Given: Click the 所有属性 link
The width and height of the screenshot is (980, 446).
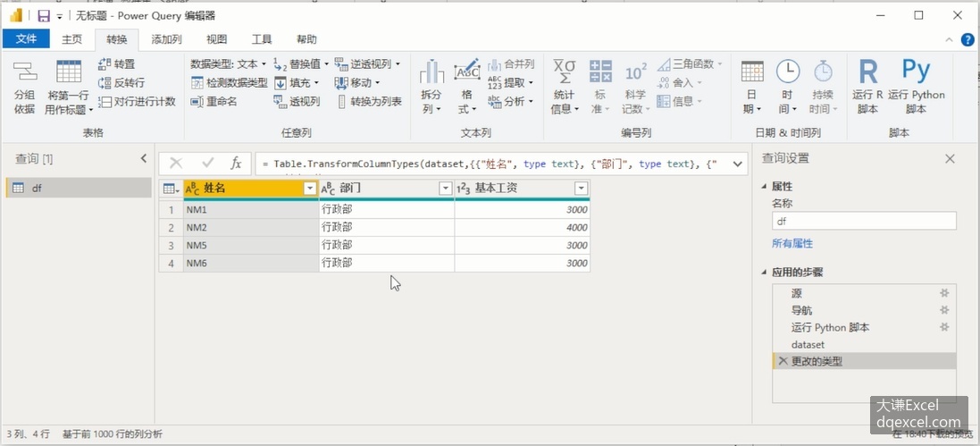Looking at the screenshot, I should tap(792, 243).
